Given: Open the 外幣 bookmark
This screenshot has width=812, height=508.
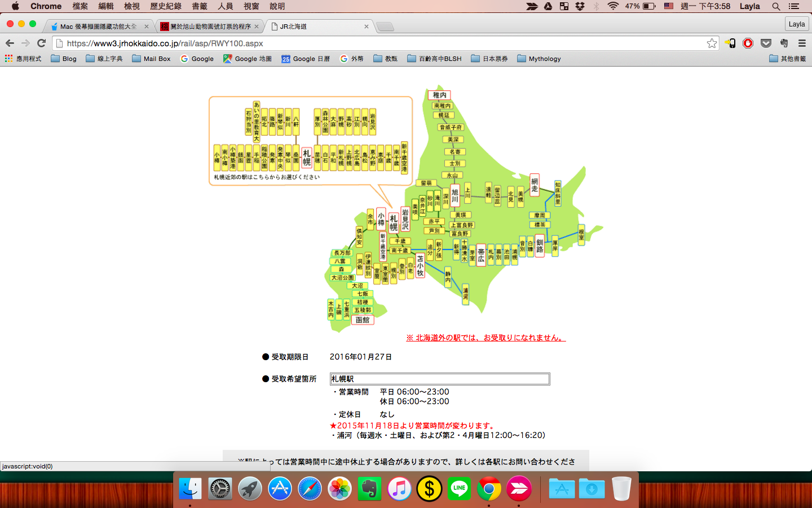Looking at the screenshot, I should (x=352, y=59).
